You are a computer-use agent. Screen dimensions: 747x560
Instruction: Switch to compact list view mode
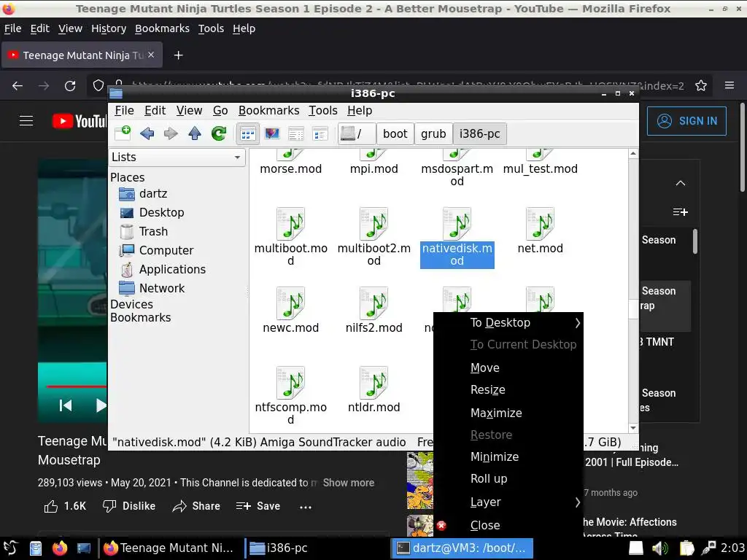[296, 134]
